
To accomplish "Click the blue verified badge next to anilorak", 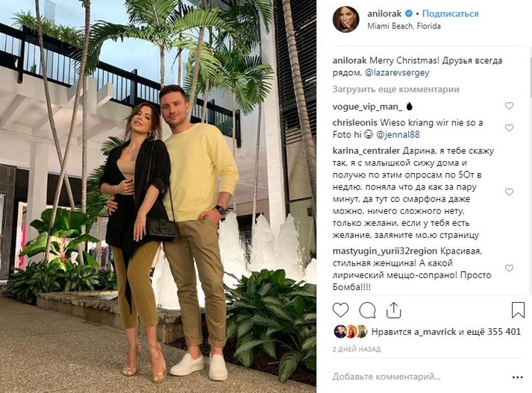I will [409, 13].
